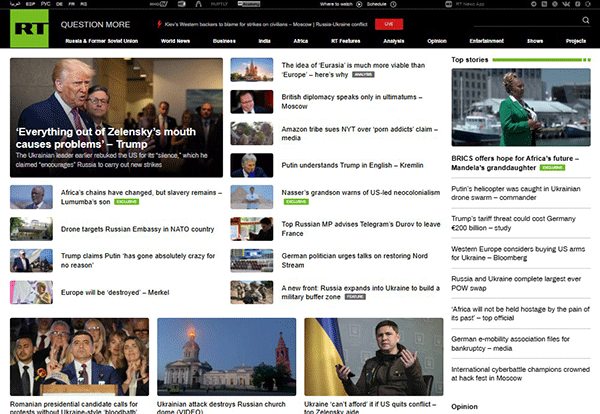Switch to the ESP language edition
The image size is (600, 414).
(x=30, y=4)
